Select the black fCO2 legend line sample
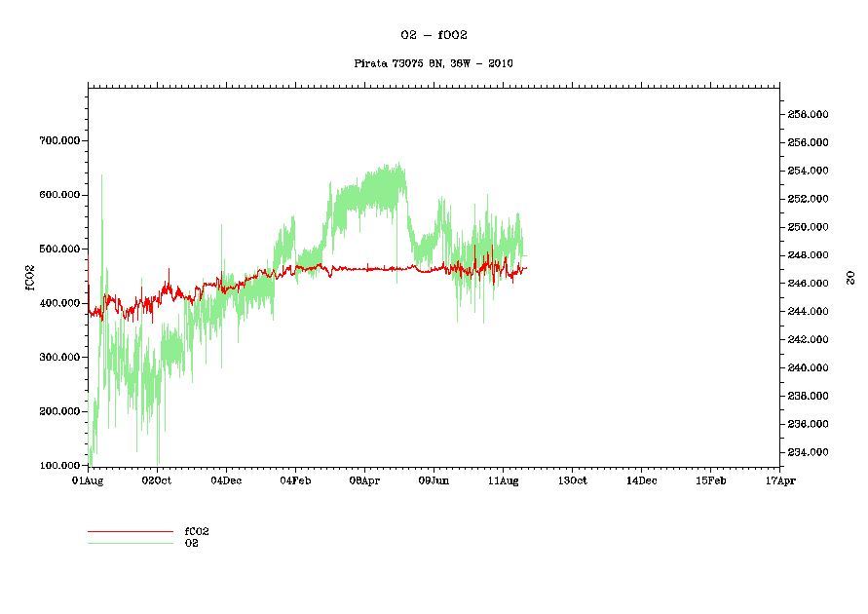Screen dimensions: 868x614 click(130, 532)
